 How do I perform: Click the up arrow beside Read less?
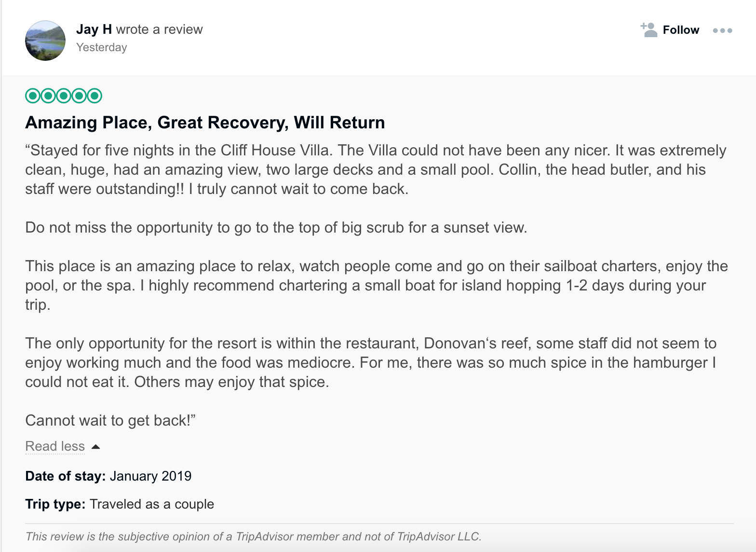click(x=95, y=447)
